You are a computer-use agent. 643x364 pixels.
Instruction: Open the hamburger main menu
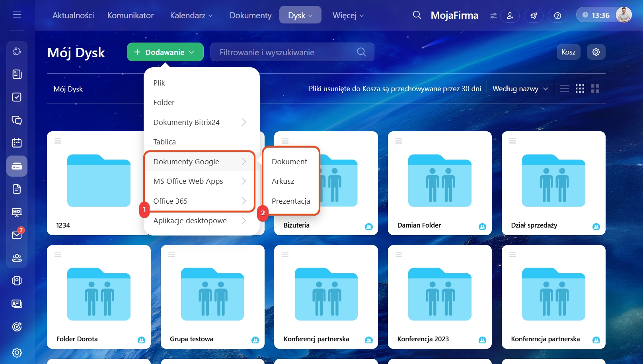(17, 15)
